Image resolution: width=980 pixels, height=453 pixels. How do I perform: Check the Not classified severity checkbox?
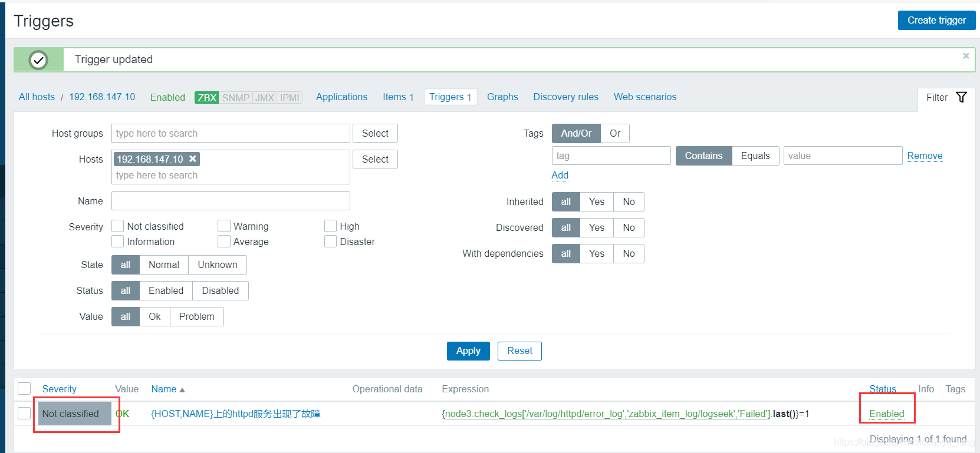point(118,226)
